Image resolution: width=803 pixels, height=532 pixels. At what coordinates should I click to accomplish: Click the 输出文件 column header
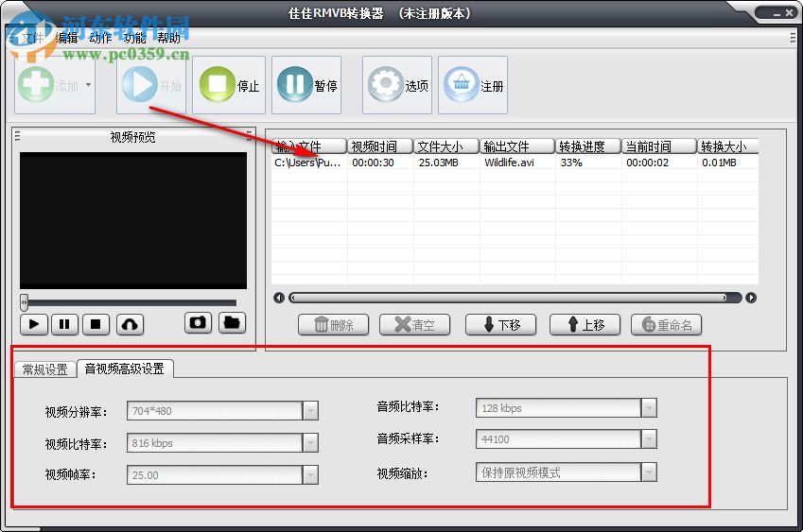point(517,146)
